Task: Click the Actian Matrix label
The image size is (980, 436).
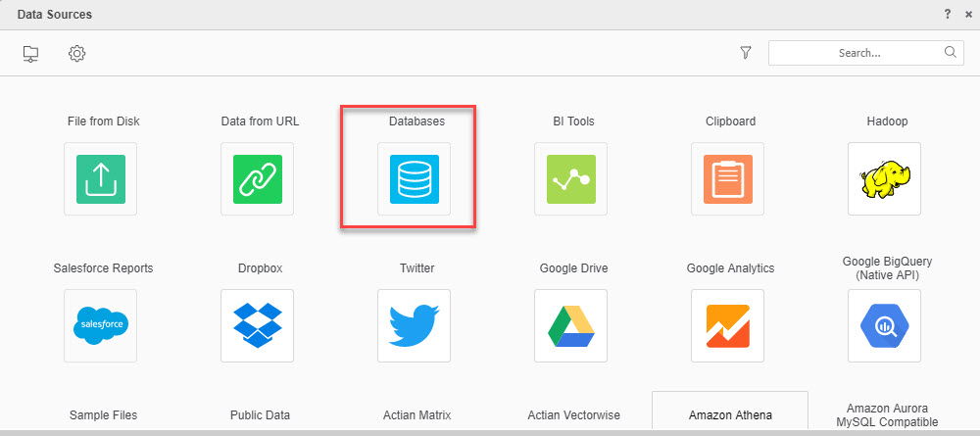Action: (x=416, y=414)
